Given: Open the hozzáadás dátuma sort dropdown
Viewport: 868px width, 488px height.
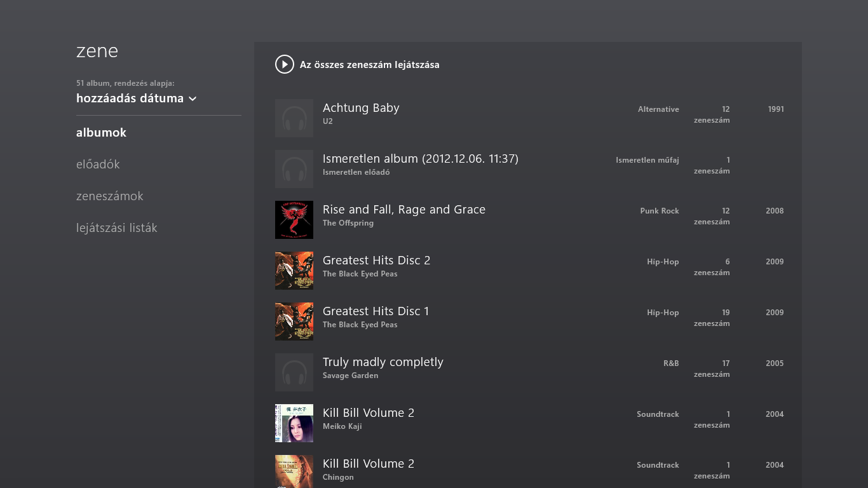Looking at the screenshot, I should point(130,98).
